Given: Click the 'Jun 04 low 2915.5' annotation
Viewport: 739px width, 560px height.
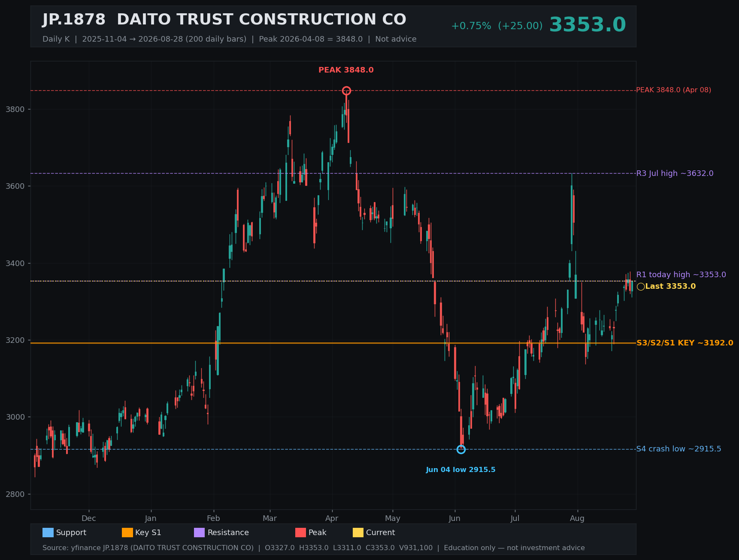Looking at the screenshot, I should [x=460, y=470].
